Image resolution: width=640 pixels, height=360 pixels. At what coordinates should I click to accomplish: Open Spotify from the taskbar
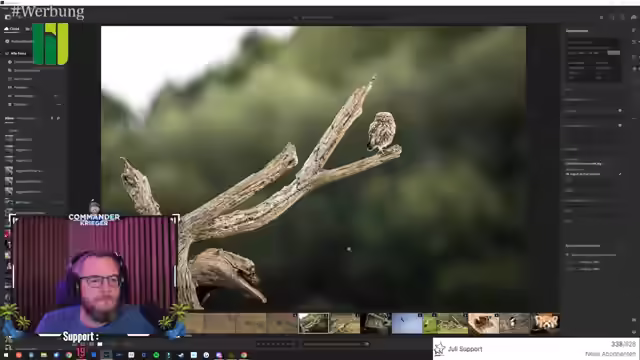pyautogui.click(x=156, y=355)
